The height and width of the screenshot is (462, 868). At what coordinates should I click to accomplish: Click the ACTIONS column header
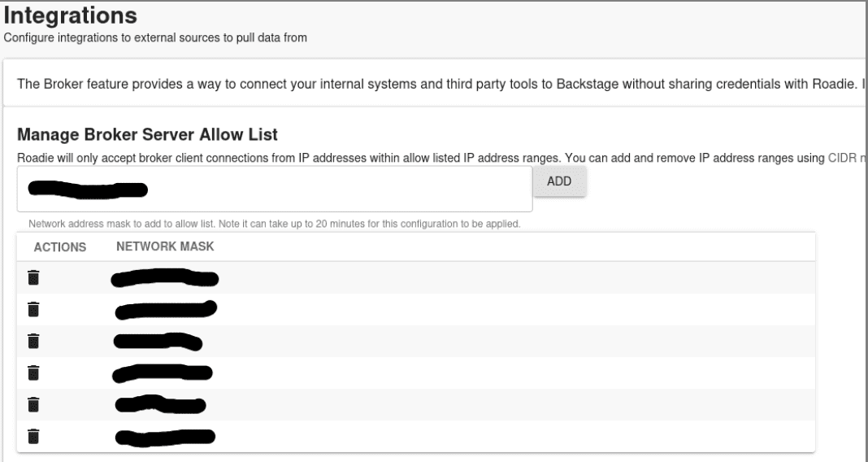click(x=60, y=247)
